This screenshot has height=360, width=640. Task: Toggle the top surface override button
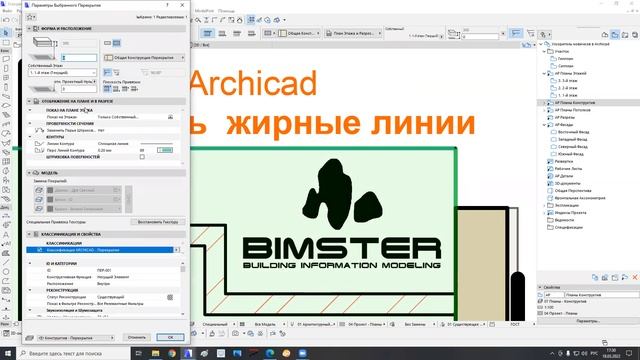pos(39,190)
